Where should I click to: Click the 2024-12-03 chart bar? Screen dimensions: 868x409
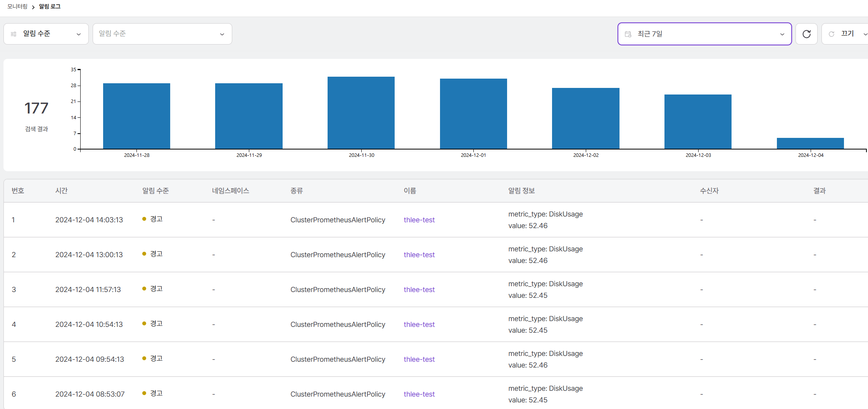coord(698,122)
